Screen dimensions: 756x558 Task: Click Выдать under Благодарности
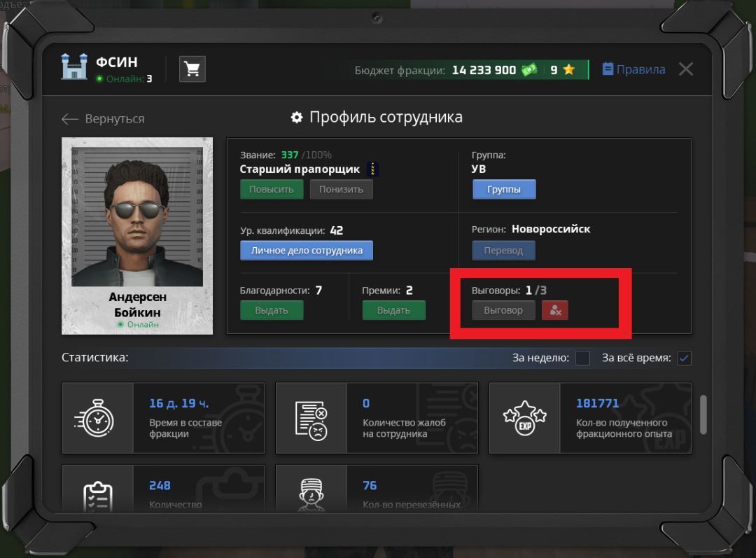tap(272, 310)
